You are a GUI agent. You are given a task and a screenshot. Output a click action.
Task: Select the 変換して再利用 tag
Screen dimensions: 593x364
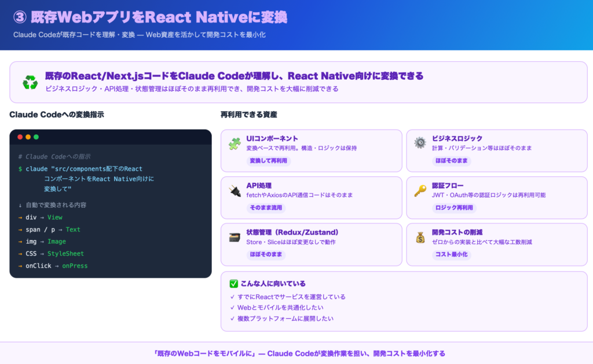(x=268, y=160)
